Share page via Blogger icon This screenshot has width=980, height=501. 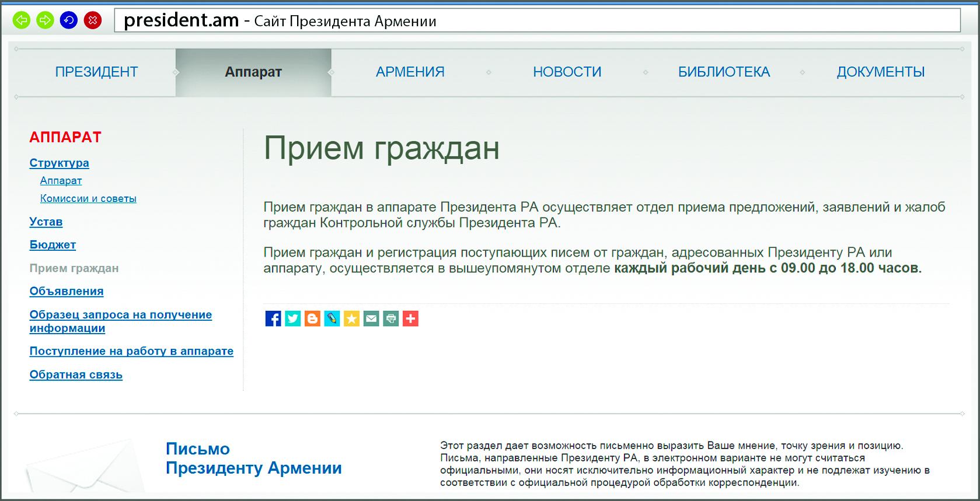click(x=312, y=318)
